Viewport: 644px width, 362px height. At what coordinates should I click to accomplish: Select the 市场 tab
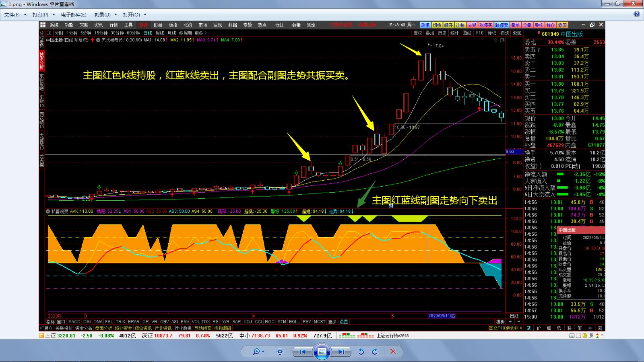pyautogui.click(x=203, y=25)
